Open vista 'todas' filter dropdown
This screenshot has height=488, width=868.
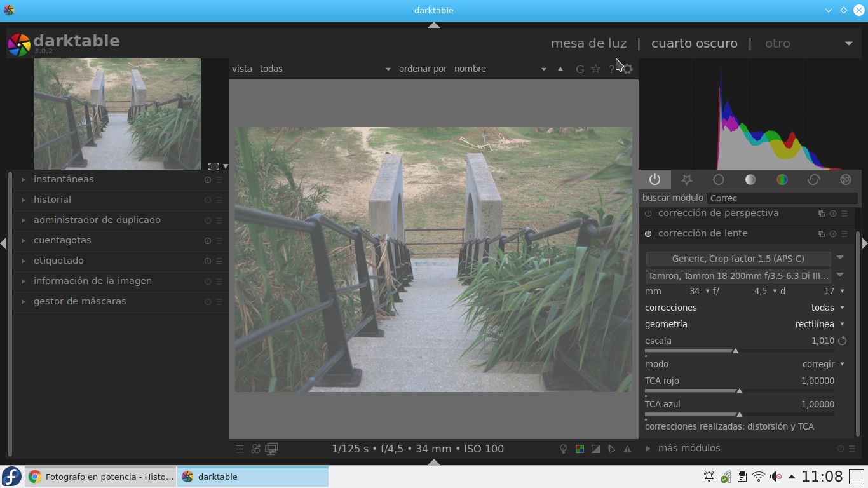click(x=325, y=69)
